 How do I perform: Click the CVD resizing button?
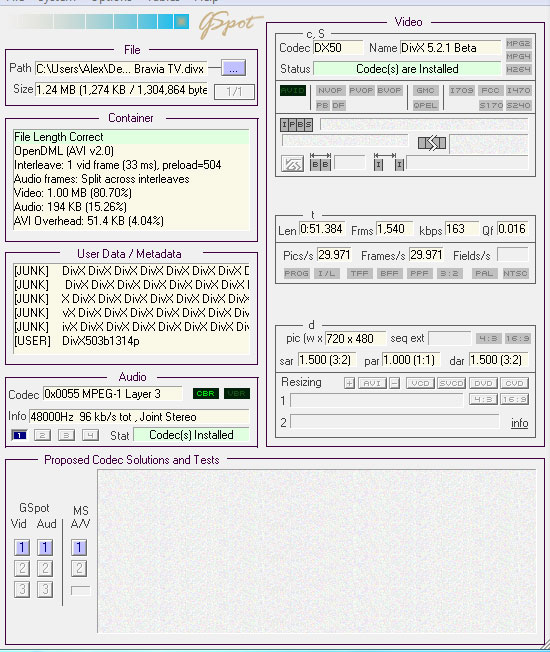[x=514, y=383]
